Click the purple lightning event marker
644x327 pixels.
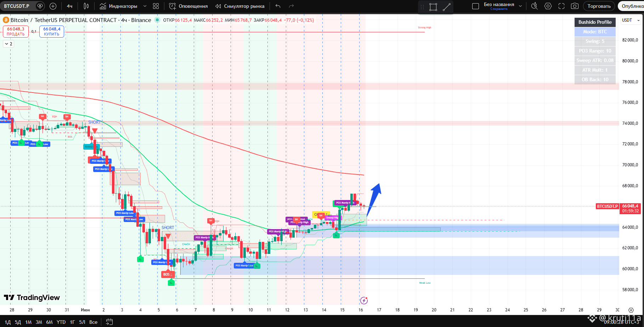(x=364, y=301)
